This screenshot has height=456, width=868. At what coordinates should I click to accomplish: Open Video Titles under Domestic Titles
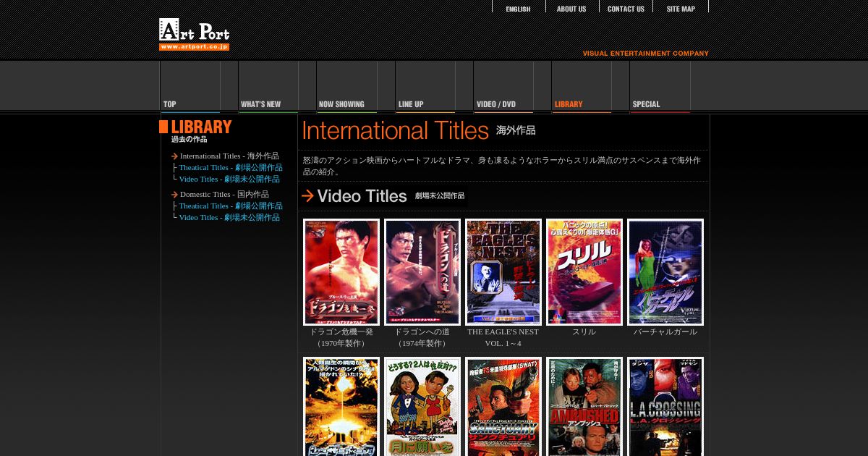229,217
